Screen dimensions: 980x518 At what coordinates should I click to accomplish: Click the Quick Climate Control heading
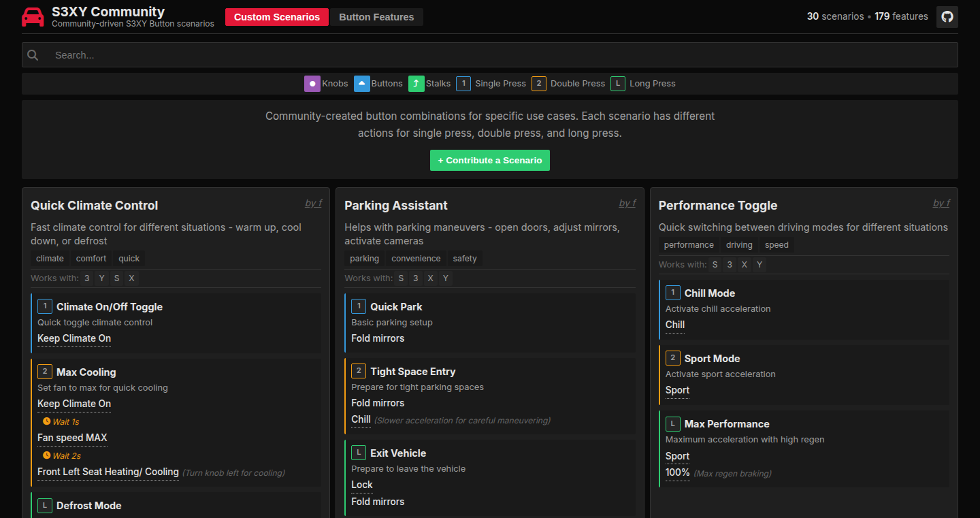(95, 206)
